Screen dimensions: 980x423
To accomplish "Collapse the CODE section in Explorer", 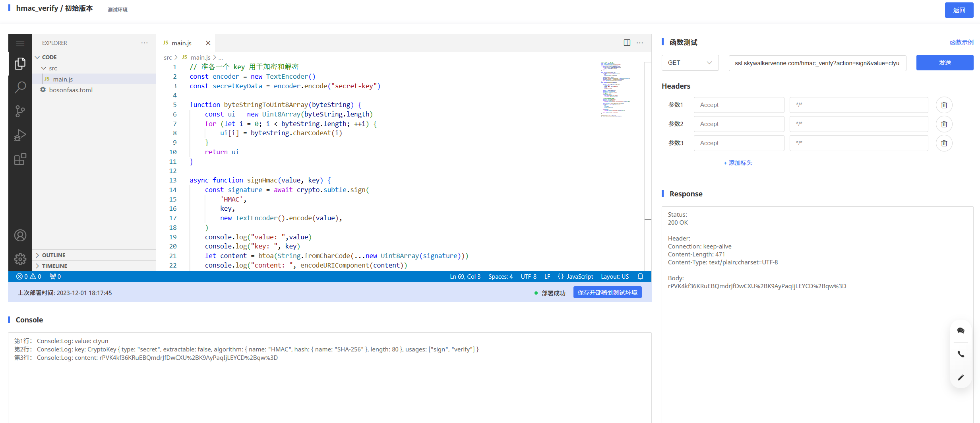I will click(x=49, y=57).
